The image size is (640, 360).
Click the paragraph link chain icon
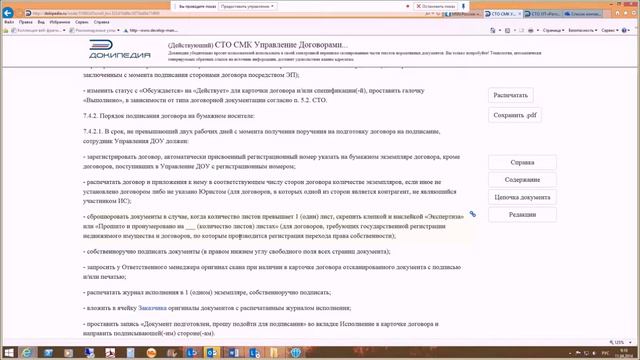click(x=473, y=214)
